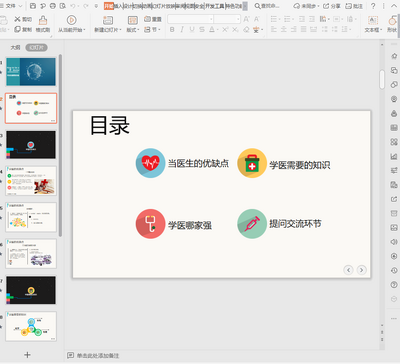Switch to the 特色功能 ribbon tab
The height and width of the screenshot is (364, 400).
pyautogui.click(x=234, y=6)
